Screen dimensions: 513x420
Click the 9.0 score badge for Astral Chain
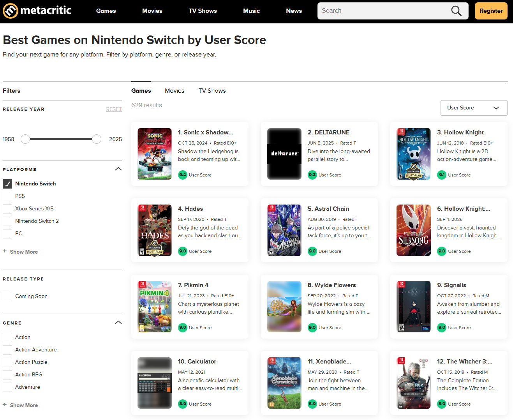(312, 251)
